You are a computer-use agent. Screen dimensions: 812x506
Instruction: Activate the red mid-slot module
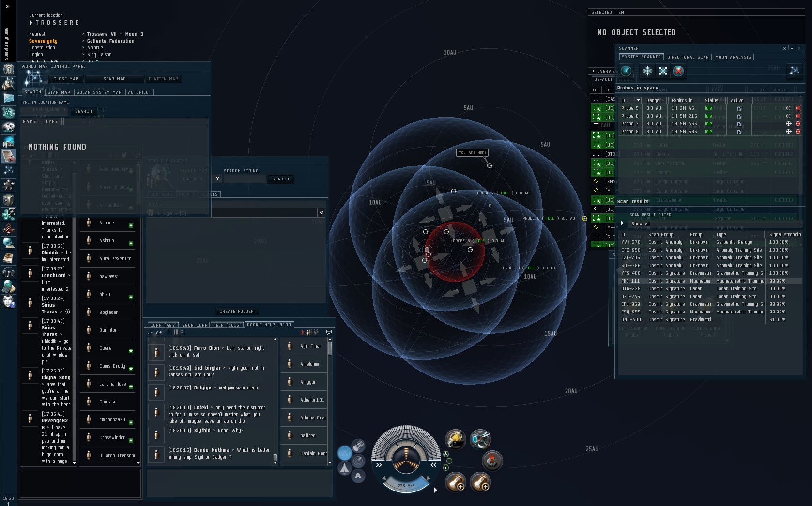pyautogui.click(x=492, y=461)
